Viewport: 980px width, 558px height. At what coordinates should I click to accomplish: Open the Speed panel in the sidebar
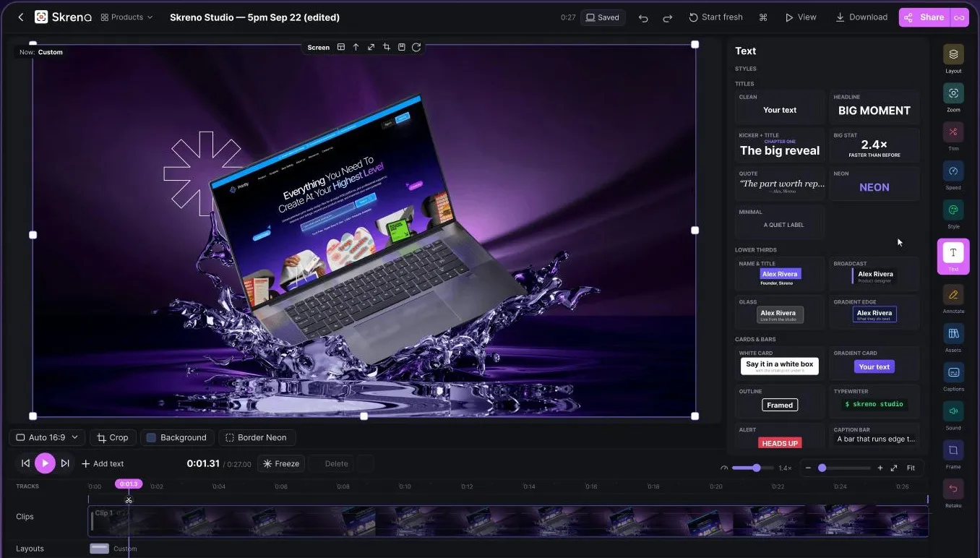(x=953, y=176)
